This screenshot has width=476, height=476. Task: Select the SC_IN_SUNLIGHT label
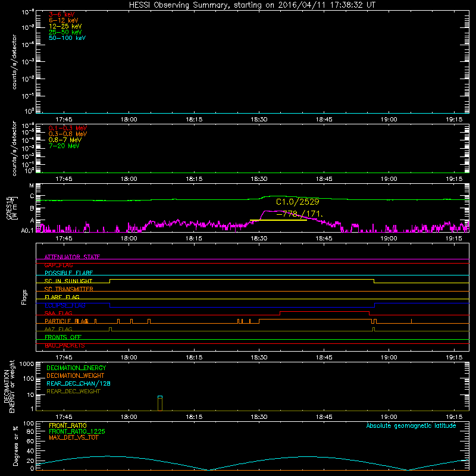click(x=68, y=281)
